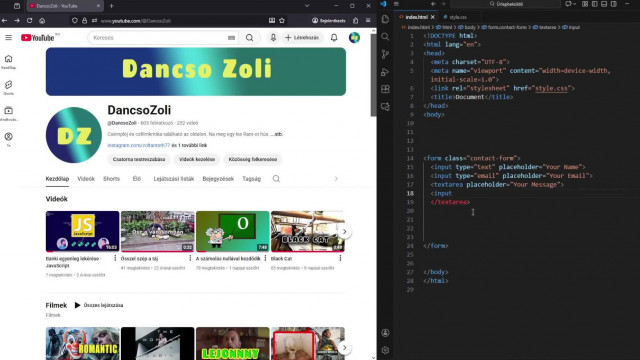Click the Létrehozás create button
Screen dimensions: 640x360
pos(302,38)
